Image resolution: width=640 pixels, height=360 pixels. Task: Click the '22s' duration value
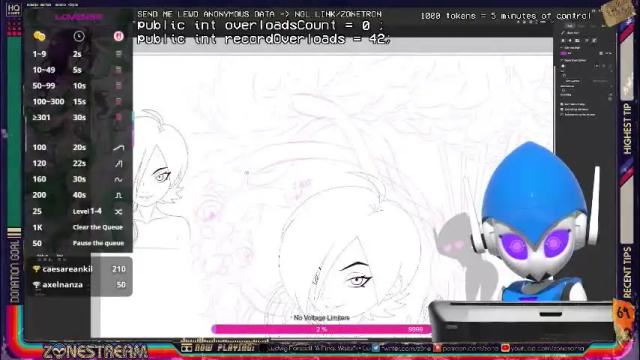(x=79, y=164)
